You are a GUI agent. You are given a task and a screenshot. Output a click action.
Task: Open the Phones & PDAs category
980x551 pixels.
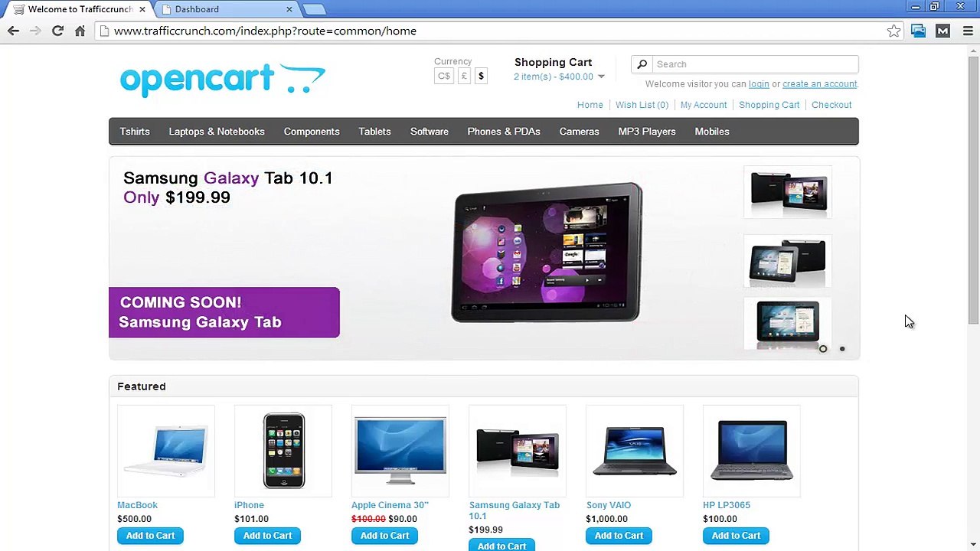tap(504, 132)
